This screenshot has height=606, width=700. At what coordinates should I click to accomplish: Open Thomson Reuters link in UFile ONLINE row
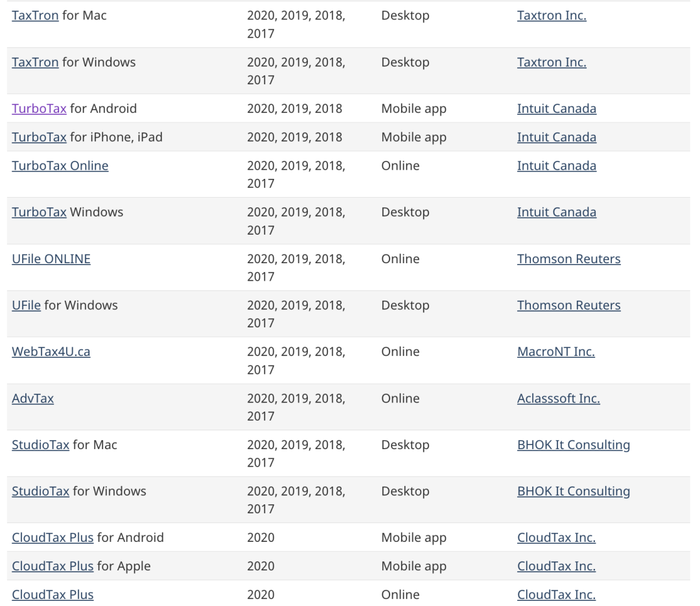[x=568, y=259]
